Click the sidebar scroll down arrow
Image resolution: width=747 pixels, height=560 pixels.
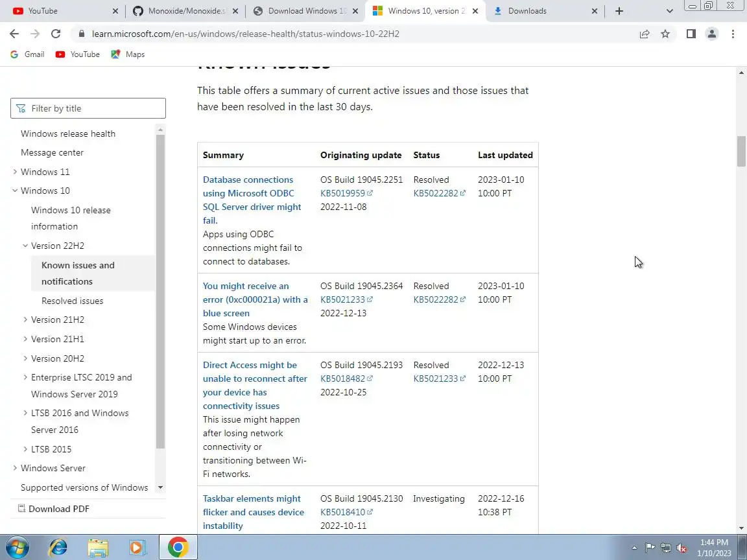[160, 487]
